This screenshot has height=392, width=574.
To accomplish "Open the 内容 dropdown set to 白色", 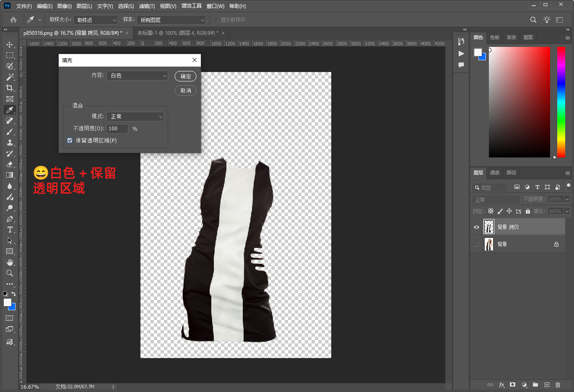I will click(x=138, y=75).
